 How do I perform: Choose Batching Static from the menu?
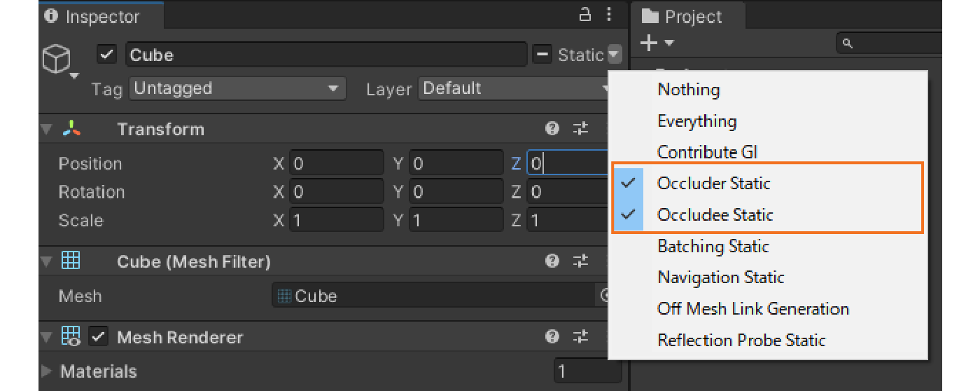tap(713, 246)
